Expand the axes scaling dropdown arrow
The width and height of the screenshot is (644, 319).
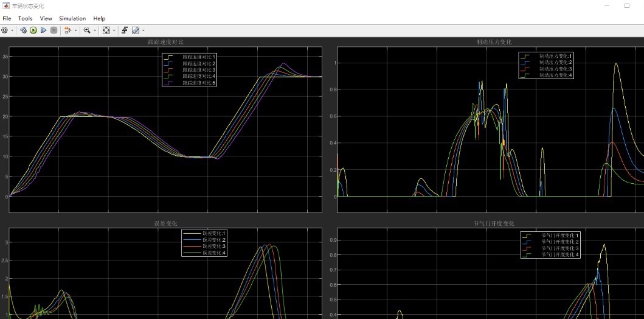pos(114,30)
